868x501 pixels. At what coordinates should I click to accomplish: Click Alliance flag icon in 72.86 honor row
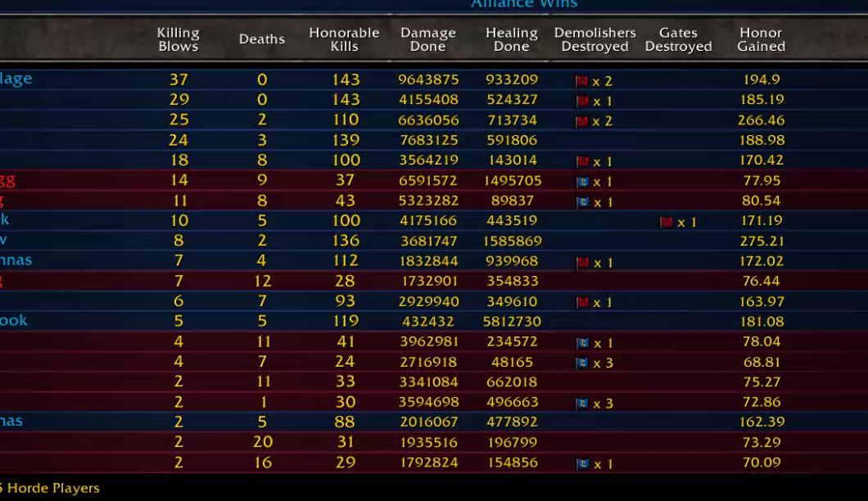click(x=581, y=404)
